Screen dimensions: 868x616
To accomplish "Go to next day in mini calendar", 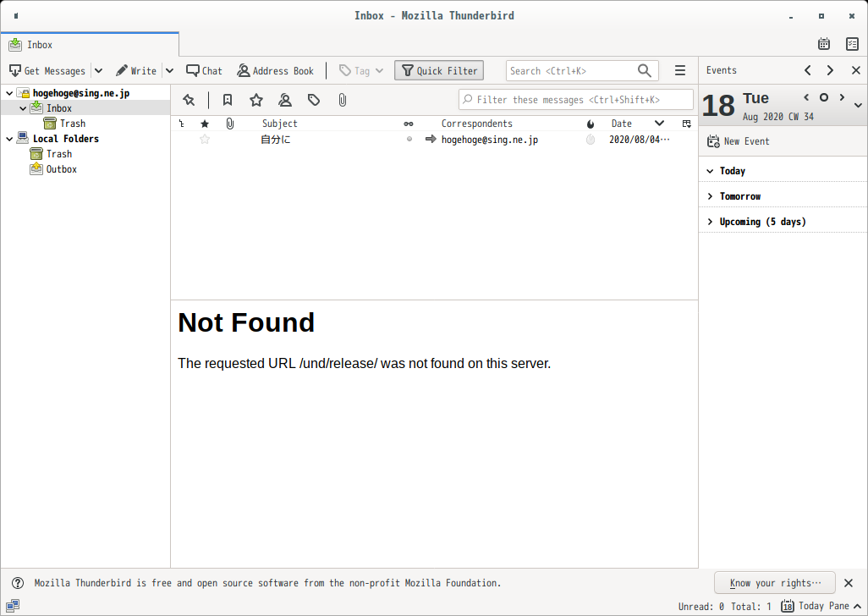I will [x=842, y=97].
